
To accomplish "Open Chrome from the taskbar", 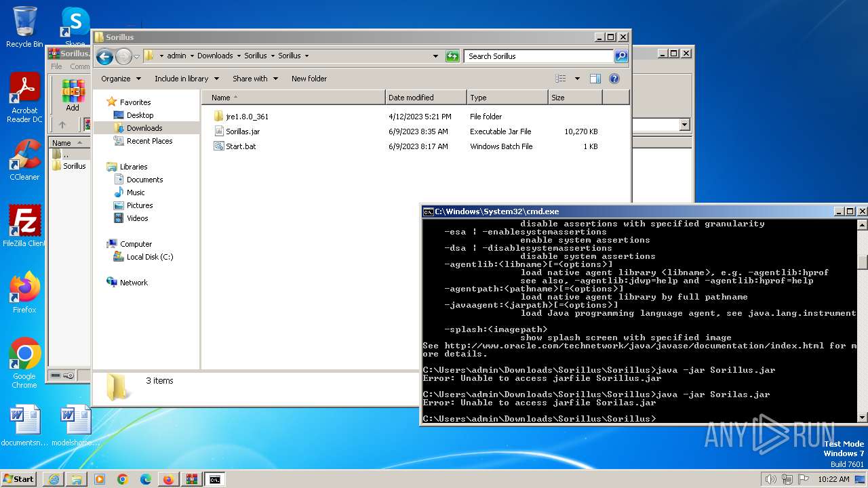I will point(123,479).
